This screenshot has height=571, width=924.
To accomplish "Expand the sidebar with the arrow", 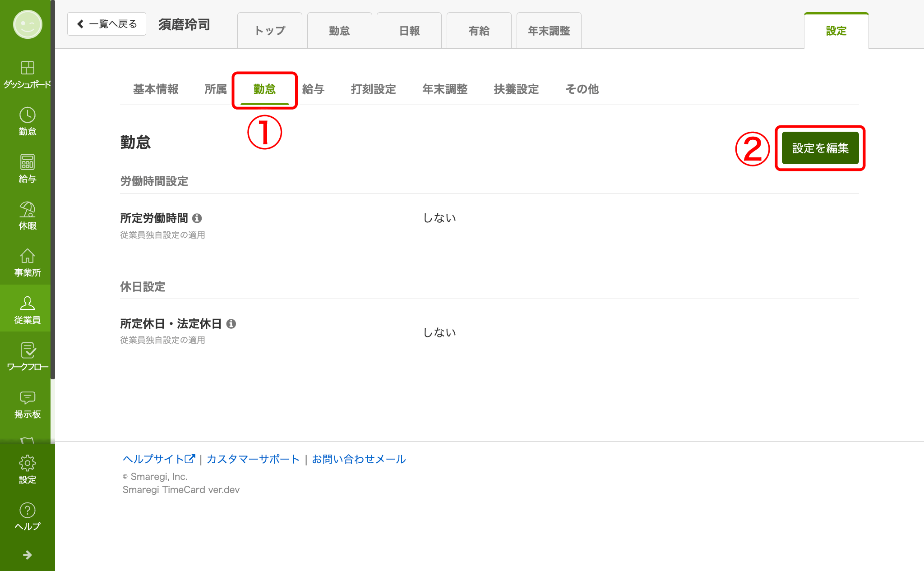I will tap(27, 555).
